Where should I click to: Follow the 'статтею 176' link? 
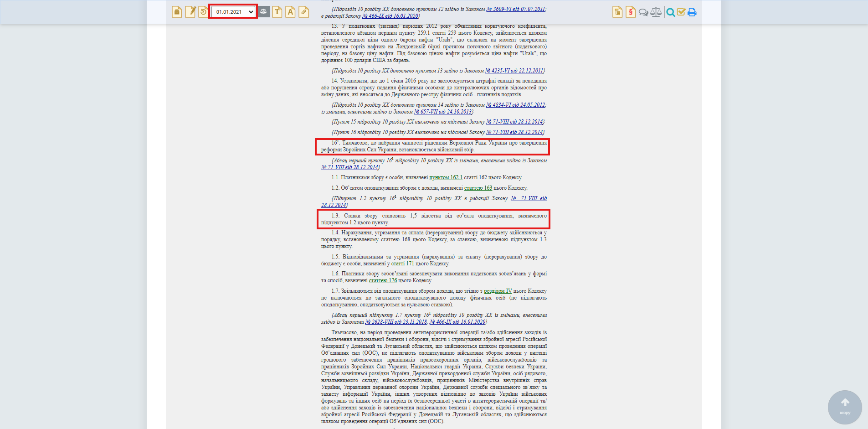coord(383,280)
